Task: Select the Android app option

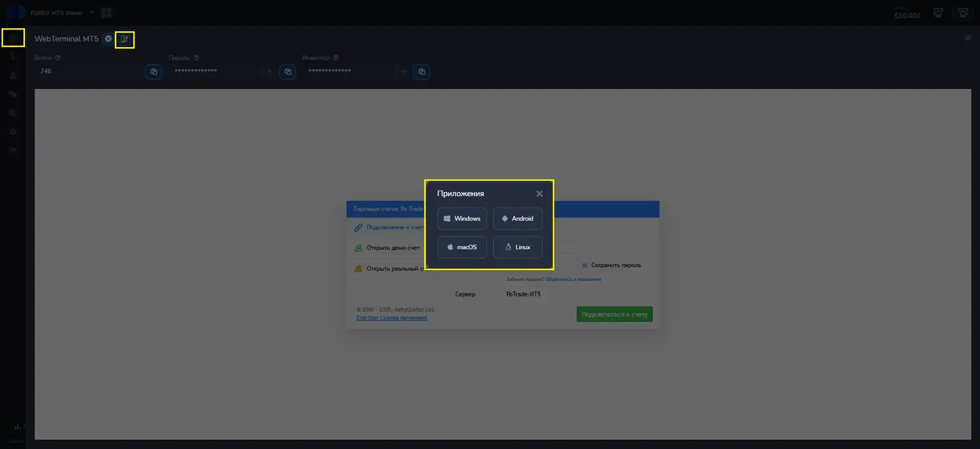Action: [x=518, y=219]
